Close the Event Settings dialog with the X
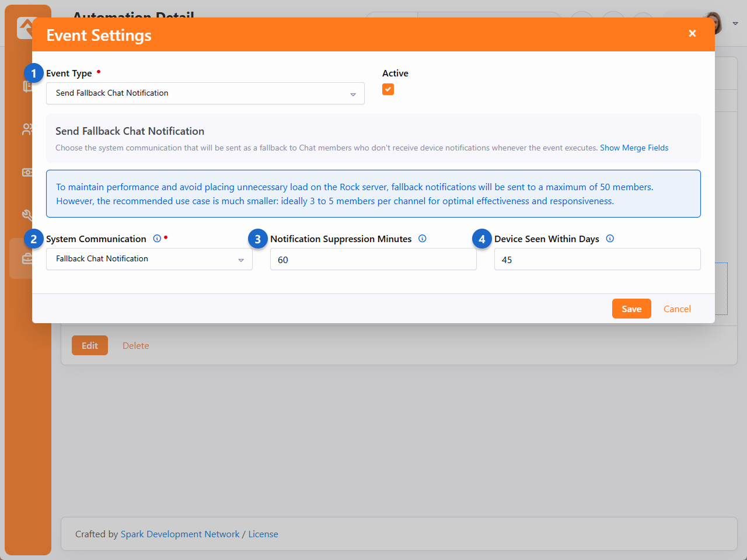Viewport: 747px width, 560px height. tap(692, 33)
